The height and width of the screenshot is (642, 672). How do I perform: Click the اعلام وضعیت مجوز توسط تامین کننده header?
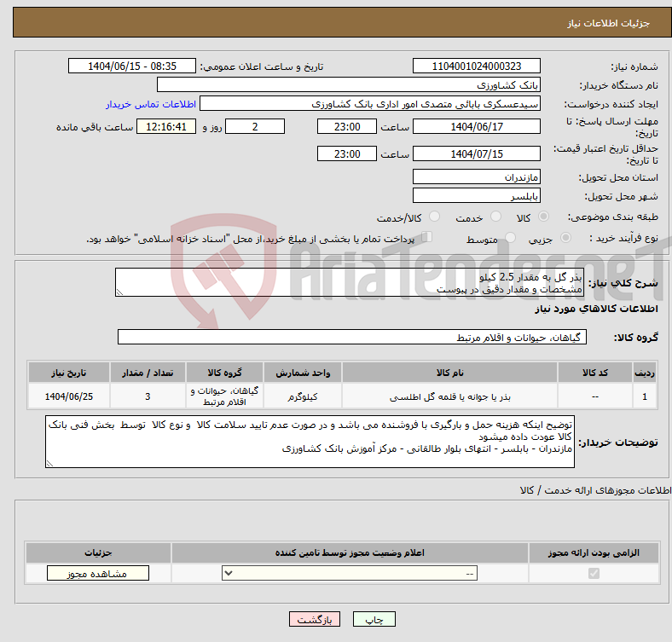click(x=350, y=552)
